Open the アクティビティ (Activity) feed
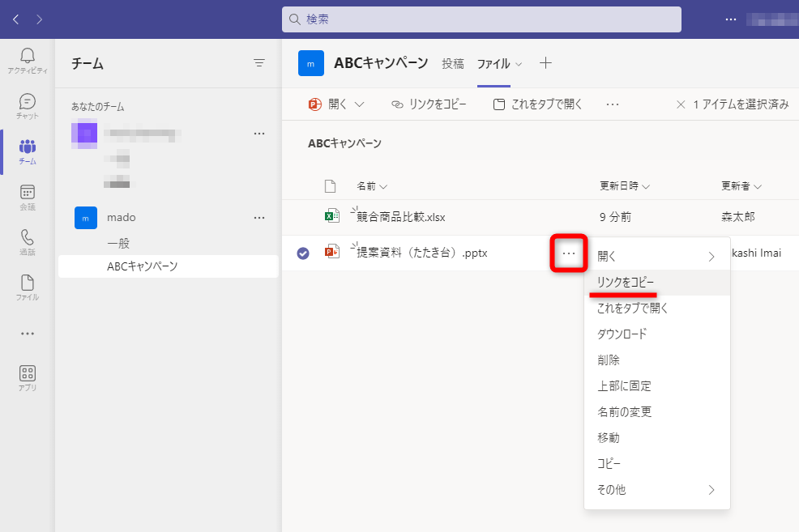The image size is (799, 532). coord(27,57)
